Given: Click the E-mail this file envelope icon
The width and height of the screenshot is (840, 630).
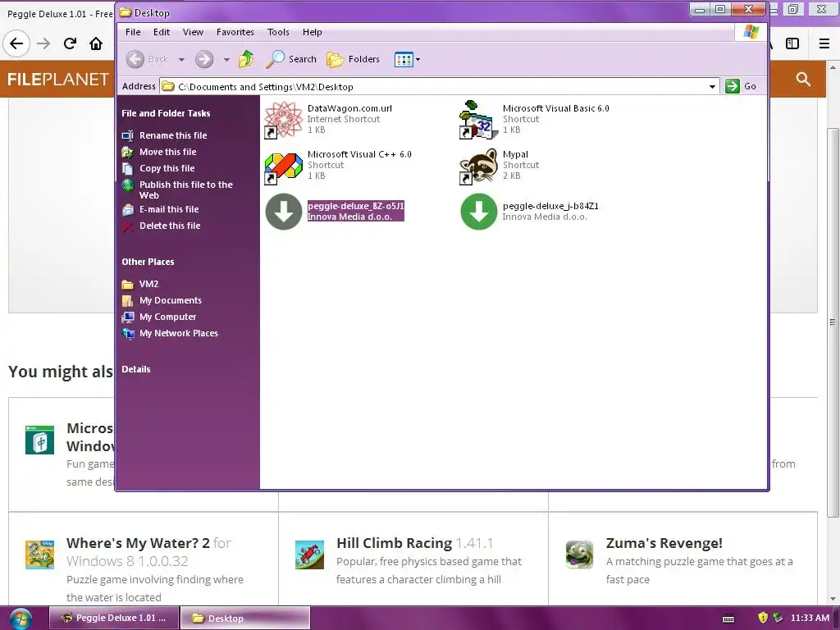Looking at the screenshot, I should click(127, 210).
